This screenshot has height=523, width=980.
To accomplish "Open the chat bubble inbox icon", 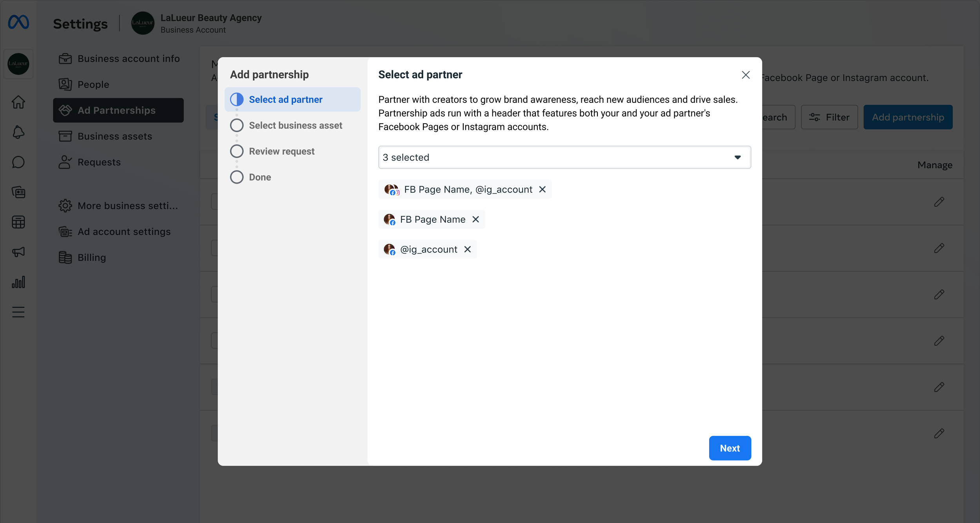I will pos(18,162).
